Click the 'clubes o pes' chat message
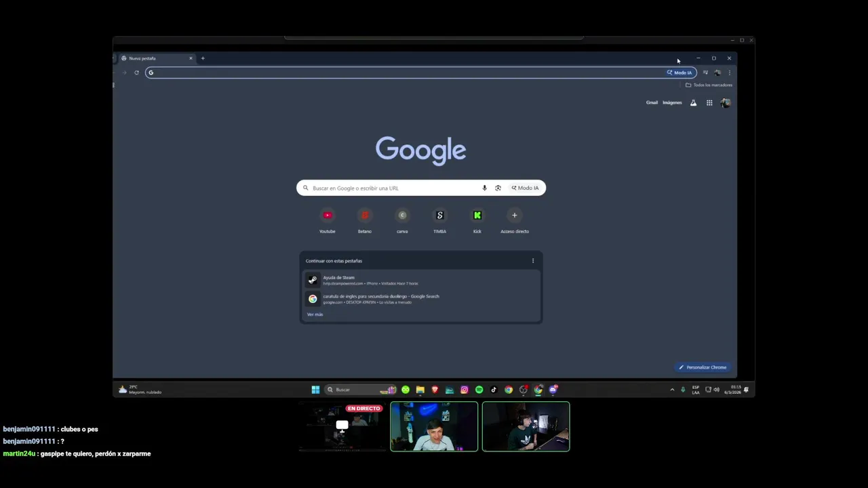Screen dimensions: 868x488 pyautogui.click(x=79, y=429)
